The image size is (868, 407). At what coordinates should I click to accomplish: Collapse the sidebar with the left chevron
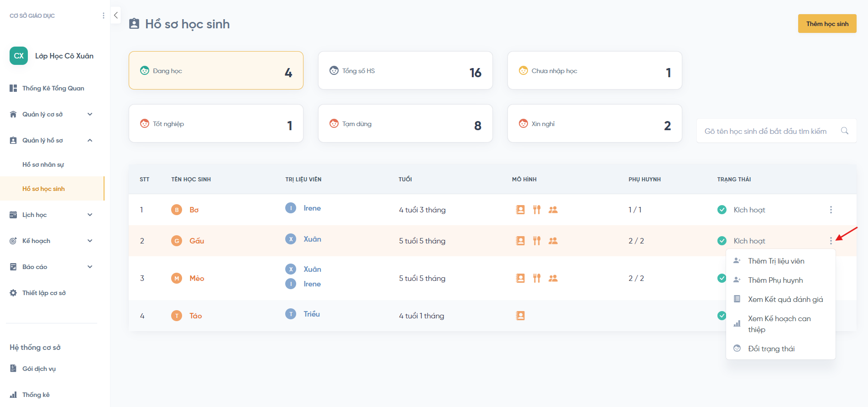coord(116,16)
